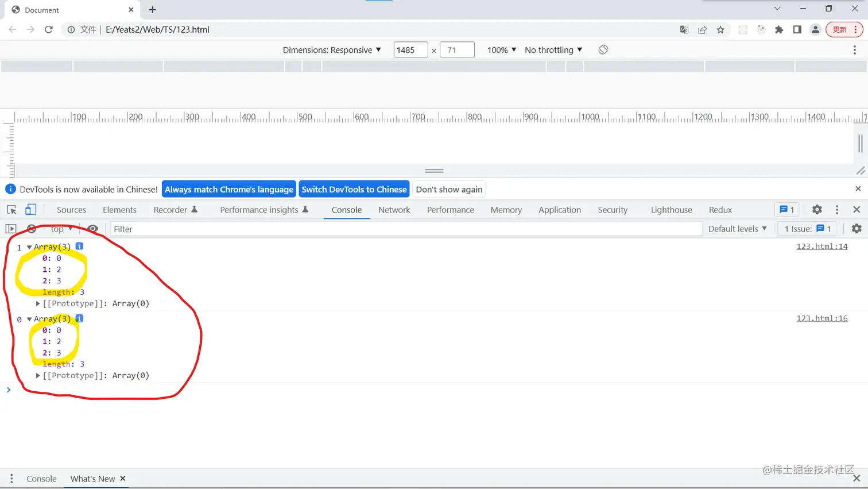Select the inspect element tool

11,210
